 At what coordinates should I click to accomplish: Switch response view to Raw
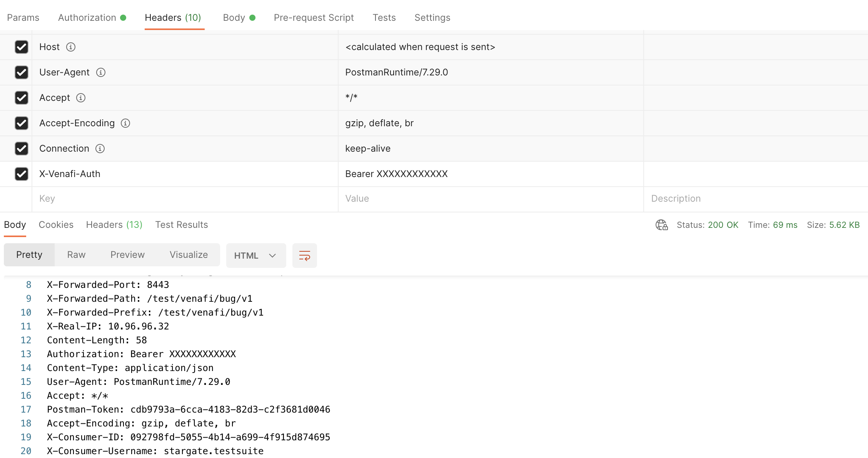tap(76, 254)
